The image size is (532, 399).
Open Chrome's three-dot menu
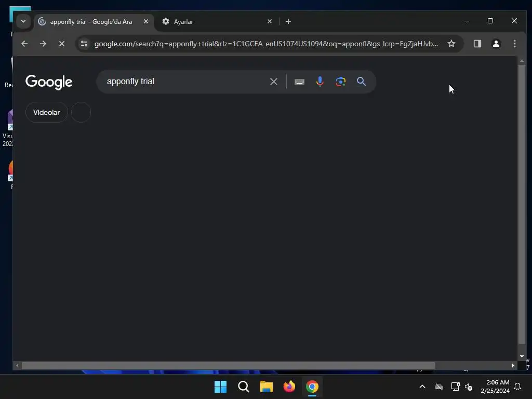[515, 44]
